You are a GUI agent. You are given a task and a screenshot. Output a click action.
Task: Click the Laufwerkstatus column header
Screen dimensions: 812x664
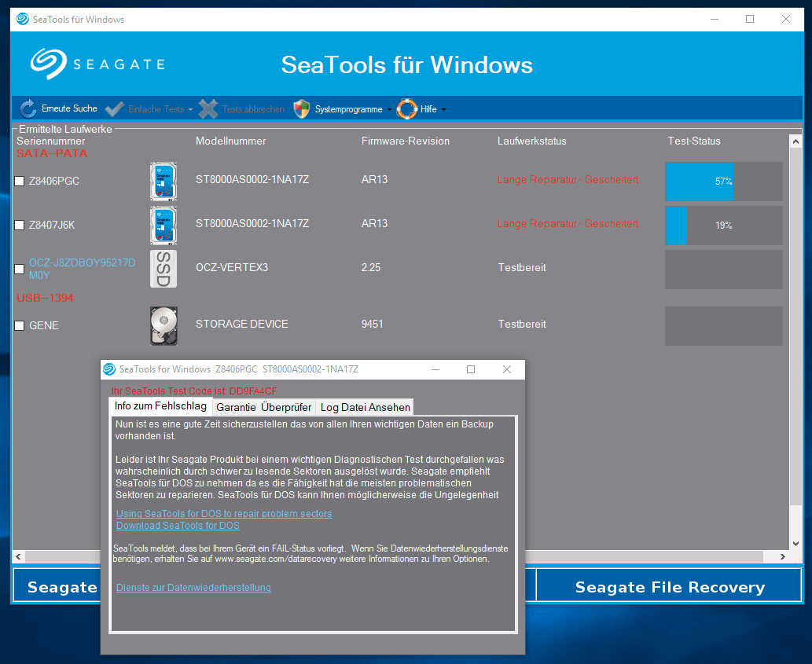pos(532,141)
